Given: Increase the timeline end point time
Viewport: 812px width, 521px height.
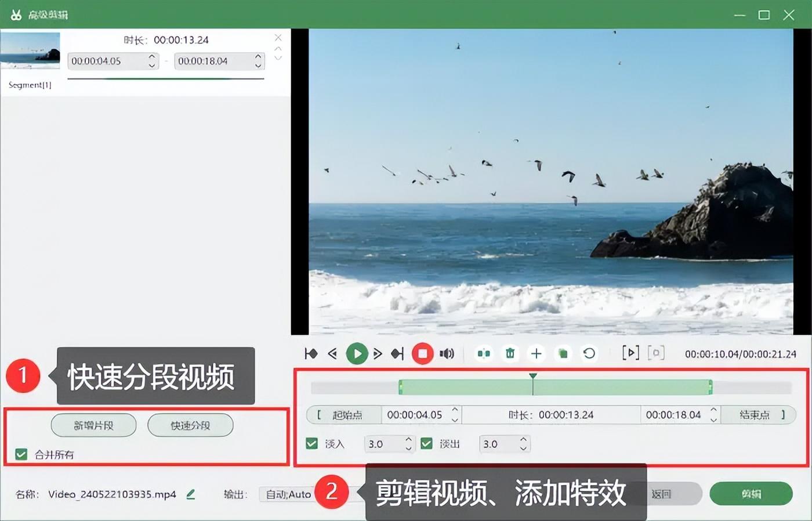Looking at the screenshot, I should point(713,410).
